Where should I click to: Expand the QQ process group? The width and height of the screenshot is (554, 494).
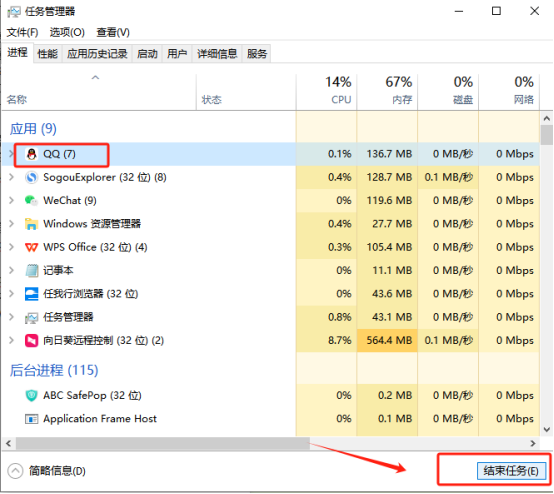pos(11,154)
